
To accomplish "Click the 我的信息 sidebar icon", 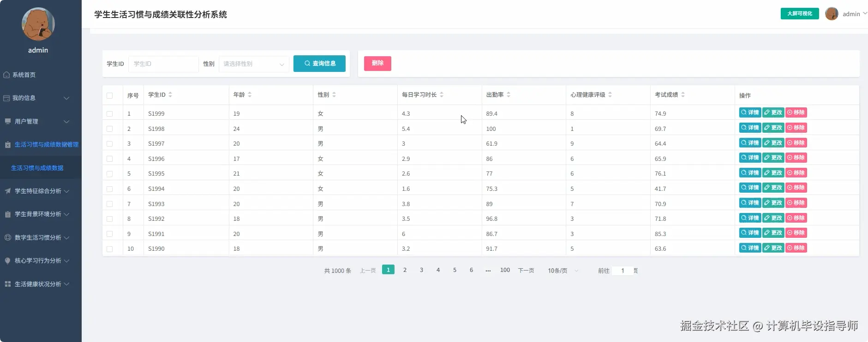I will [x=6, y=98].
